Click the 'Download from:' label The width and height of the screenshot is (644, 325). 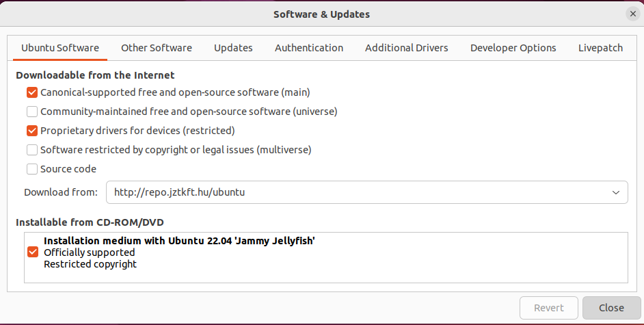[61, 192]
